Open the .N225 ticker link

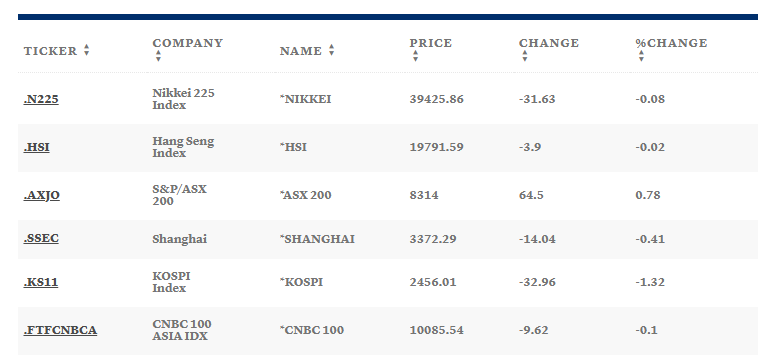(41, 99)
